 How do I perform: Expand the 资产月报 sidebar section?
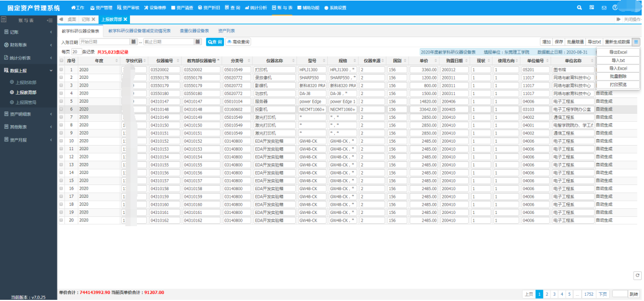pyautogui.click(x=28, y=140)
